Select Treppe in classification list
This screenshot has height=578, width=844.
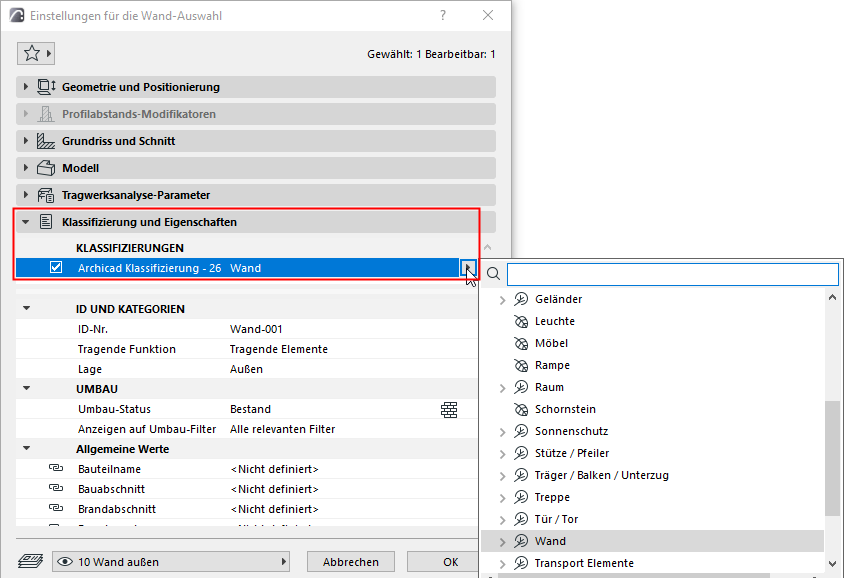point(552,497)
